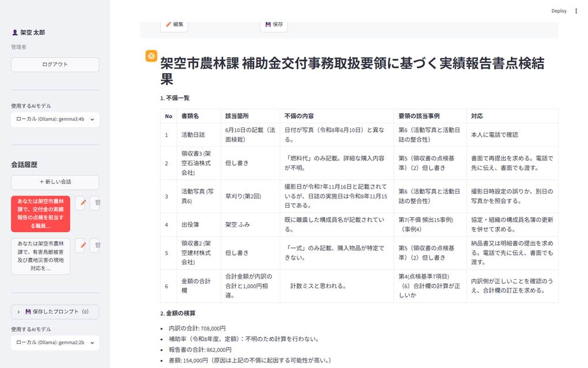Click the 保存 button with disk icon
588x368 pixels.
(274, 25)
